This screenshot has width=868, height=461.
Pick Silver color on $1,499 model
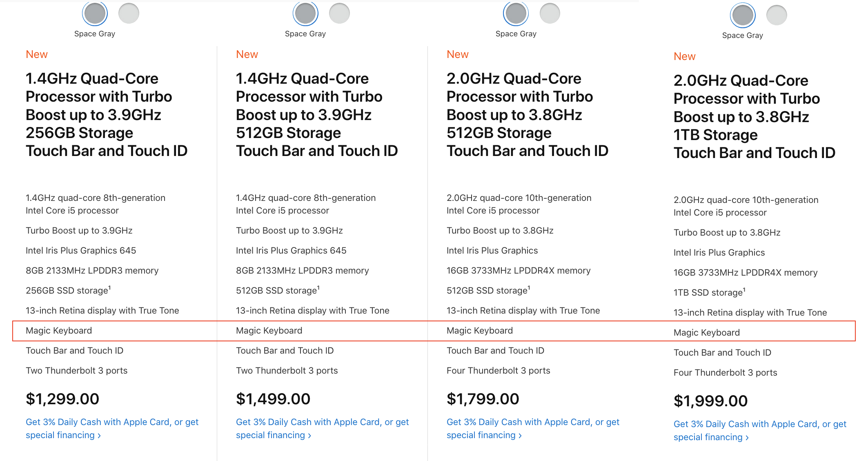(x=339, y=13)
